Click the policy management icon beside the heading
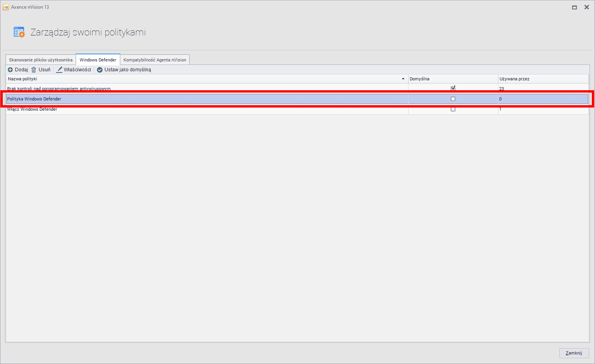This screenshot has width=595, height=364. point(19,32)
